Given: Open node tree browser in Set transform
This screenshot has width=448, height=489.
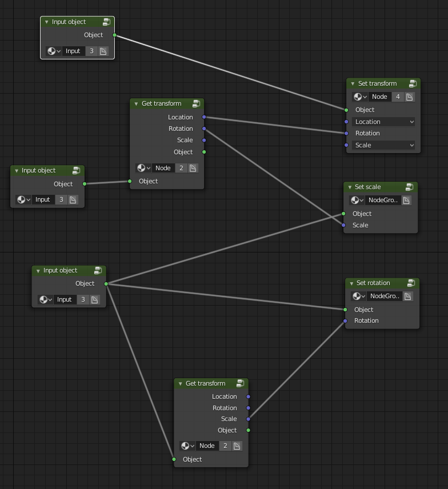Looking at the screenshot, I should pyautogui.click(x=360, y=97).
